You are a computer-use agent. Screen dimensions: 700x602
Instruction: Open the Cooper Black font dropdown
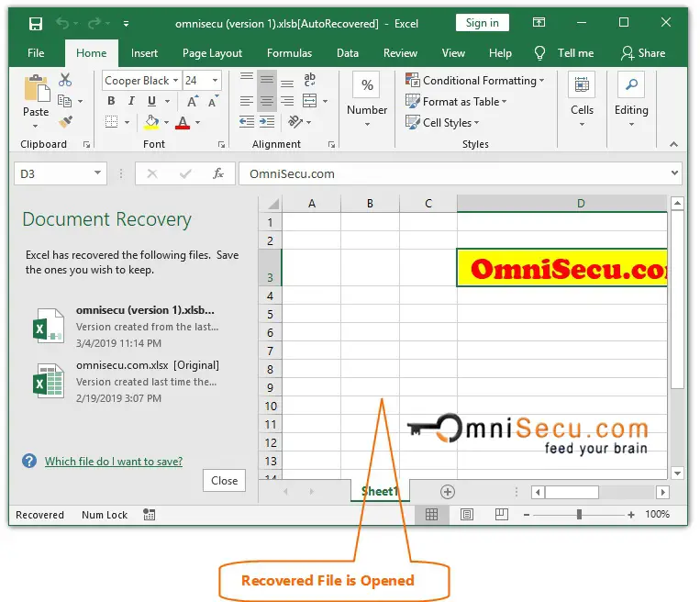[175, 81]
